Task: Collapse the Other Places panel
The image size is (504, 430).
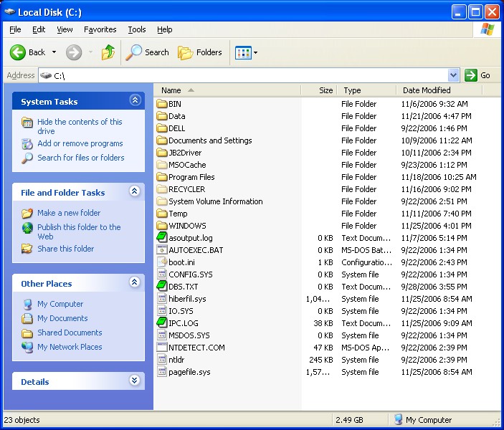Action: 135,282
